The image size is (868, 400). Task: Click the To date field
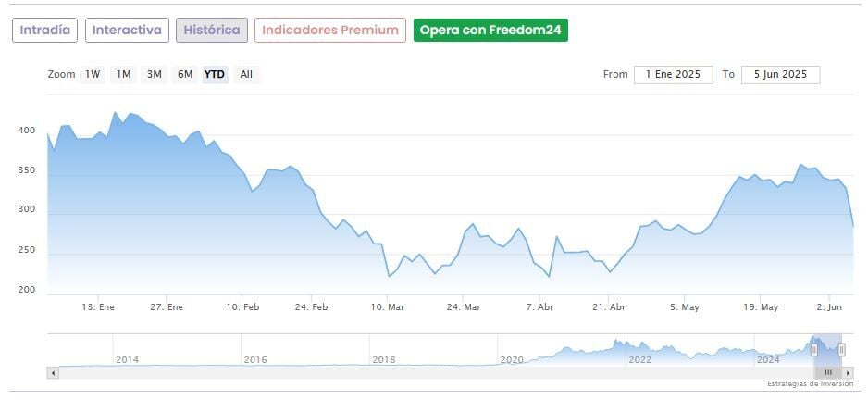(780, 75)
